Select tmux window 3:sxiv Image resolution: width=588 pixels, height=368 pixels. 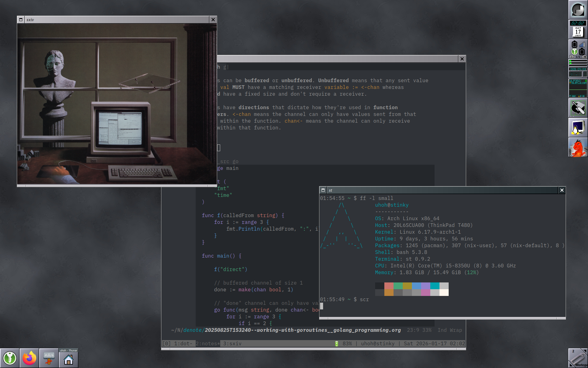(x=232, y=343)
